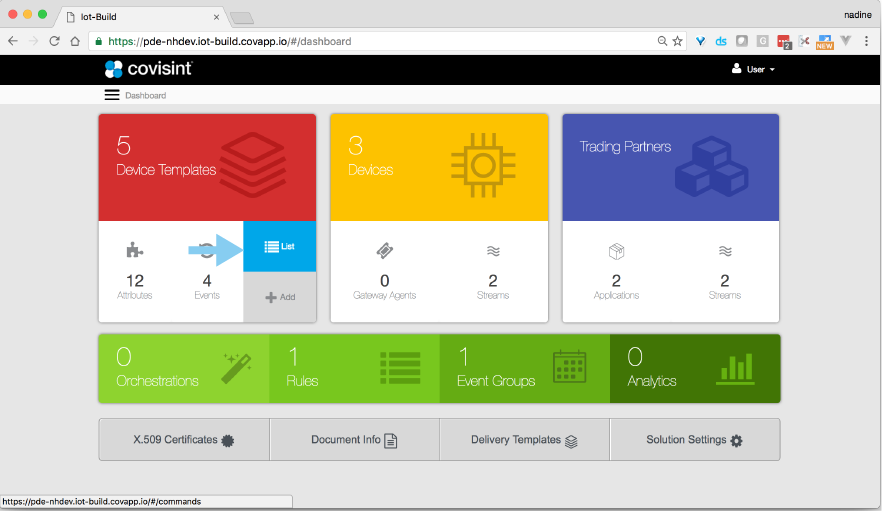This screenshot has height=511, width=883.
Task: Click the Device Templates stacked layers icon
Action: (254, 160)
